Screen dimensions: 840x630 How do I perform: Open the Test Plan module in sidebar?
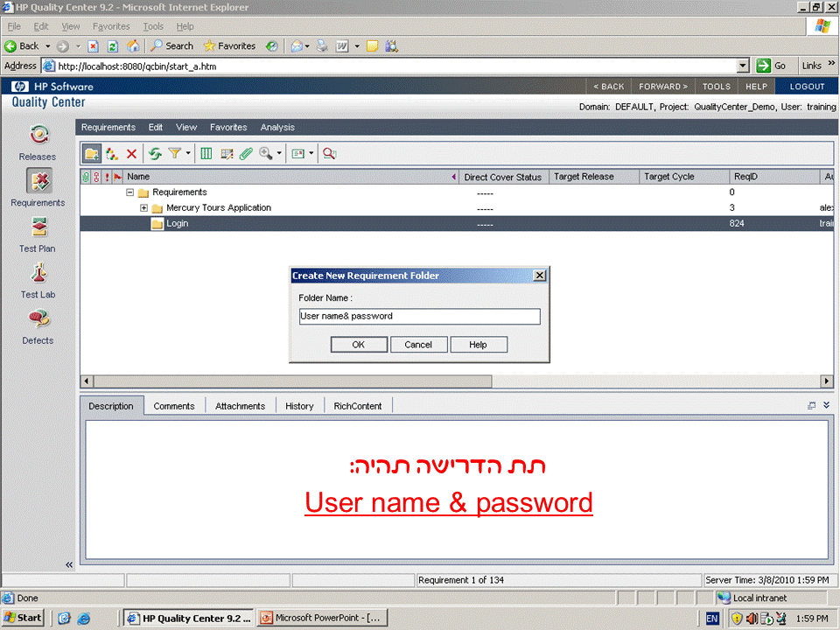[x=38, y=234]
